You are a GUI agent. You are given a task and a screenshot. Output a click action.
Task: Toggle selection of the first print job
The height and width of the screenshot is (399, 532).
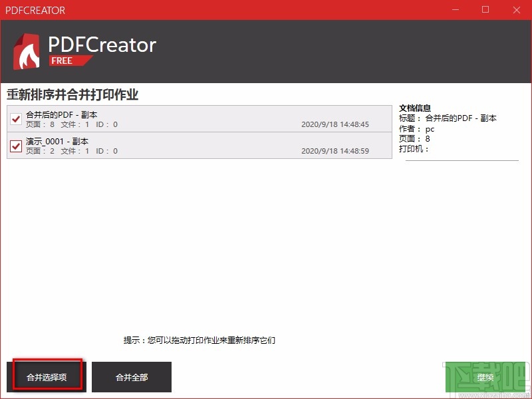coord(15,119)
